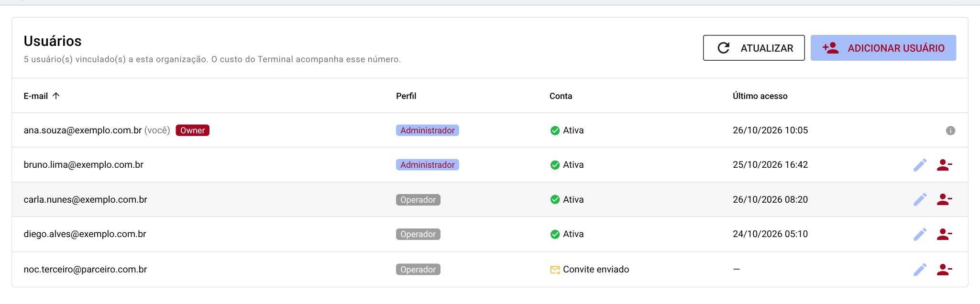The image size is (980, 304).
Task: Click Ativa status in diego.alves row
Action: tap(573, 234)
